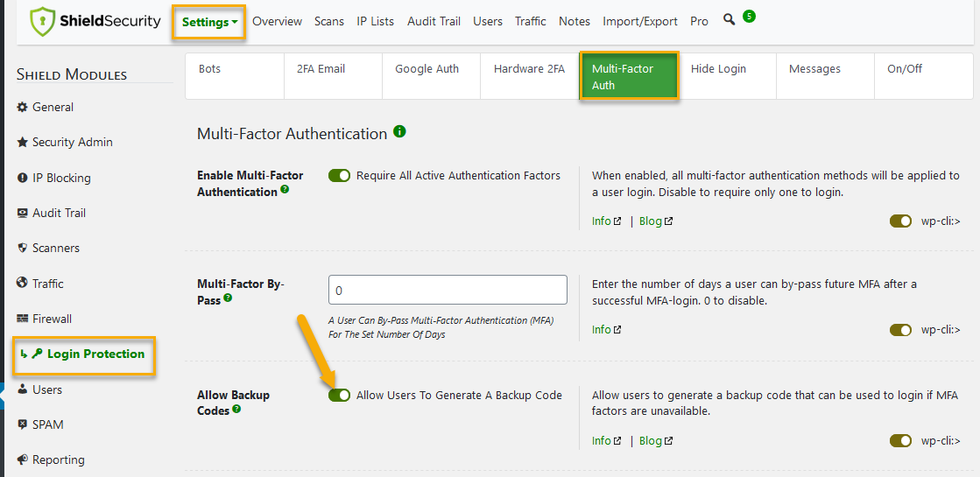Switch to the Google Auth tab
Screen dimensions: 980x477
[x=431, y=76]
